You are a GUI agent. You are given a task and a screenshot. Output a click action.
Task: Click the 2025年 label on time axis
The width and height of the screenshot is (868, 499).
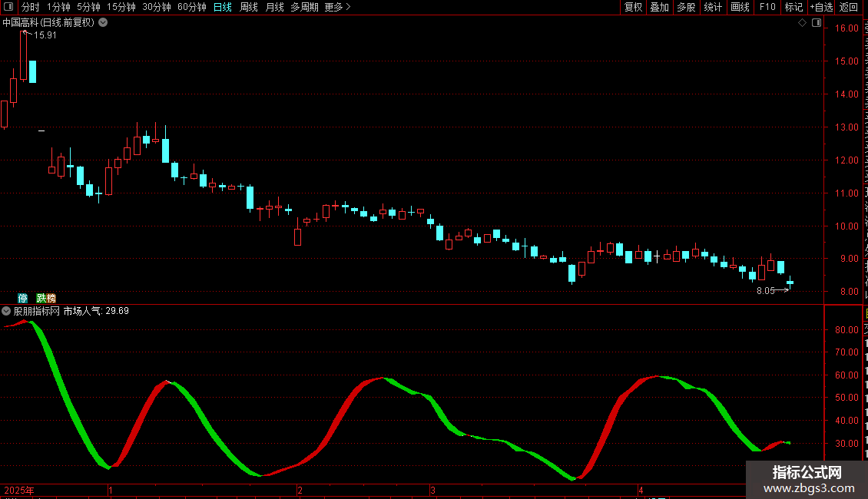19,491
